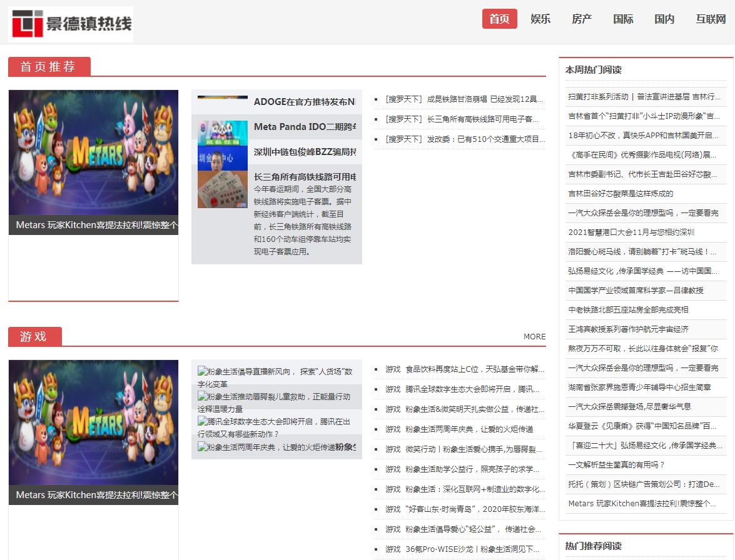
Task: Go to the 房产 section
Action: (x=582, y=19)
